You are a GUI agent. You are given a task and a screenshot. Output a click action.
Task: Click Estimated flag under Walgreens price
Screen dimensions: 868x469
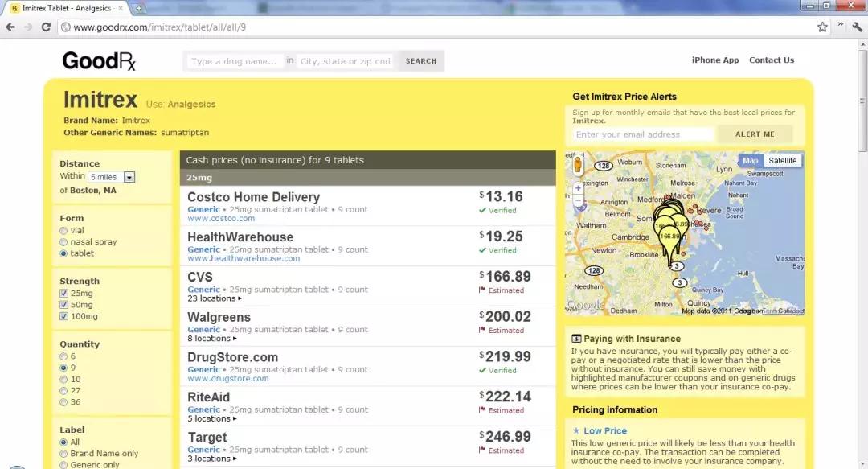point(482,331)
